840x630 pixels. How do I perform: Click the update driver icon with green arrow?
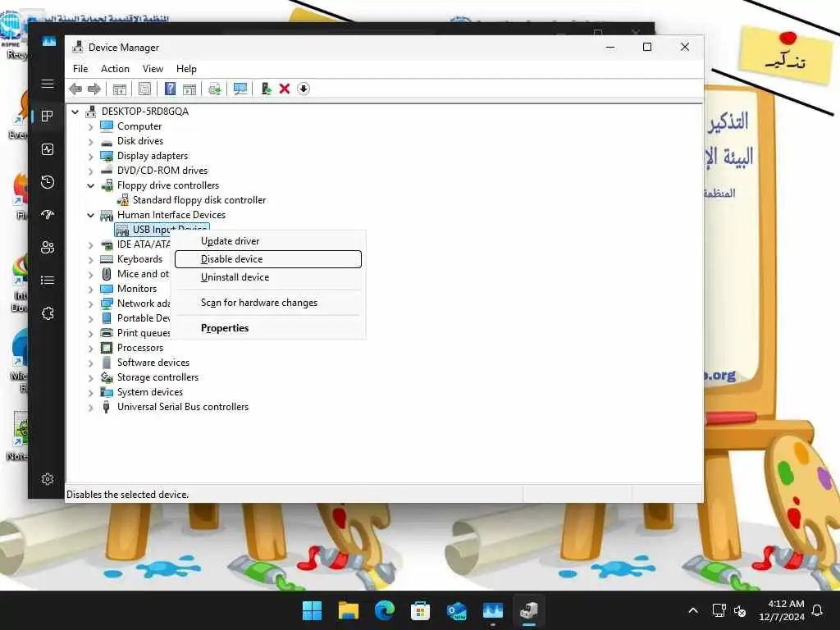[267, 89]
